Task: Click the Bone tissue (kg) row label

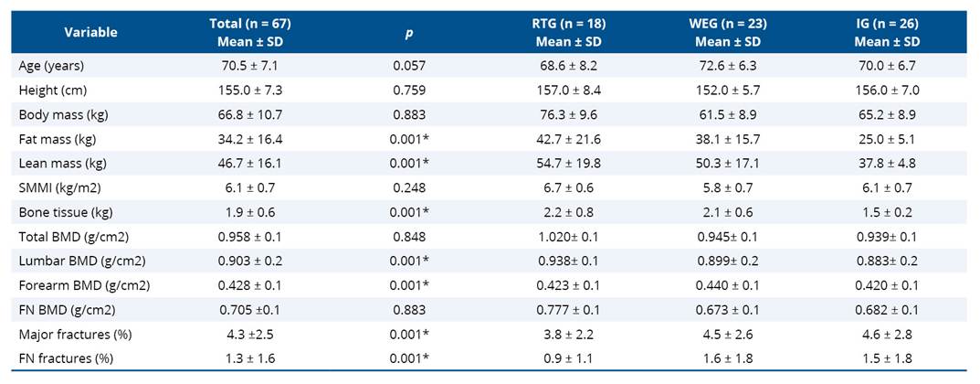Action: pyautogui.click(x=63, y=211)
